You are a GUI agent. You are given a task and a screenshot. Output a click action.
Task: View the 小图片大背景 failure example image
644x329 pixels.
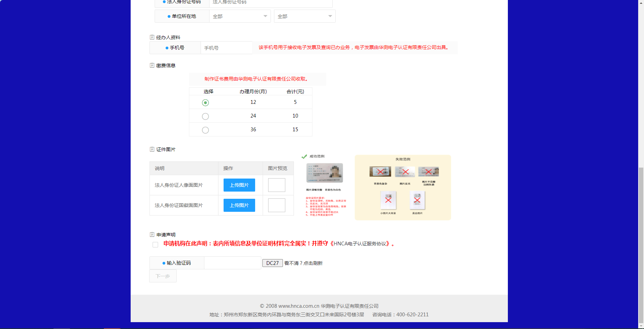click(x=388, y=200)
